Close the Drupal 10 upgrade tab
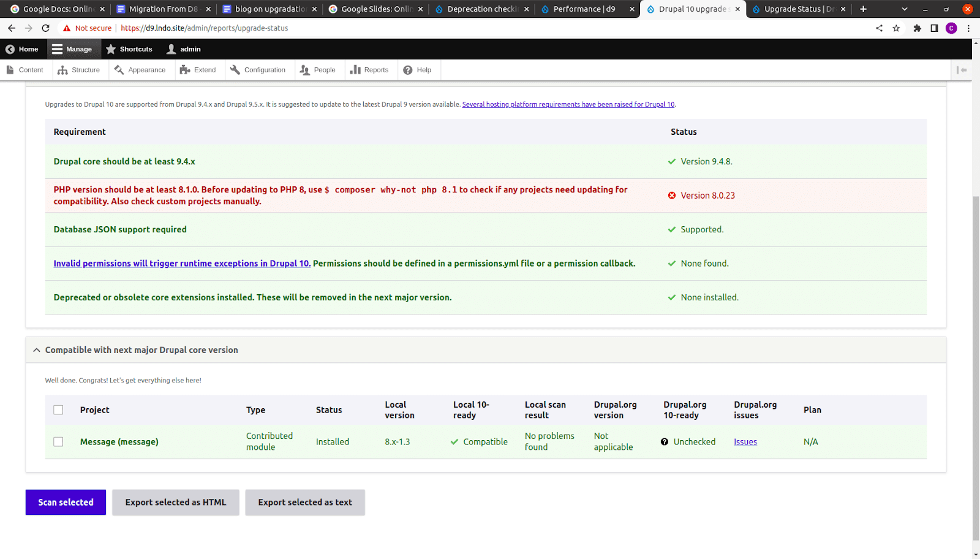This screenshot has width=980, height=559. click(737, 9)
